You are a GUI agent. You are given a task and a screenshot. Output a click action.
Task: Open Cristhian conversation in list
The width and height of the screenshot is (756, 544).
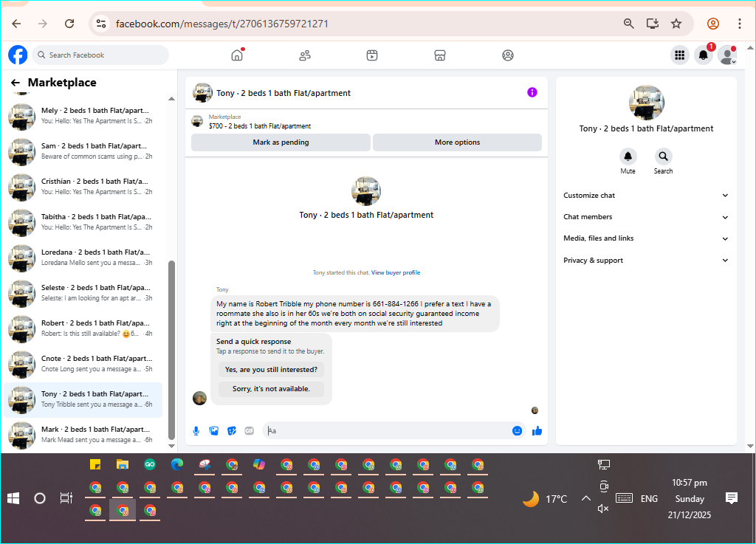(83, 187)
